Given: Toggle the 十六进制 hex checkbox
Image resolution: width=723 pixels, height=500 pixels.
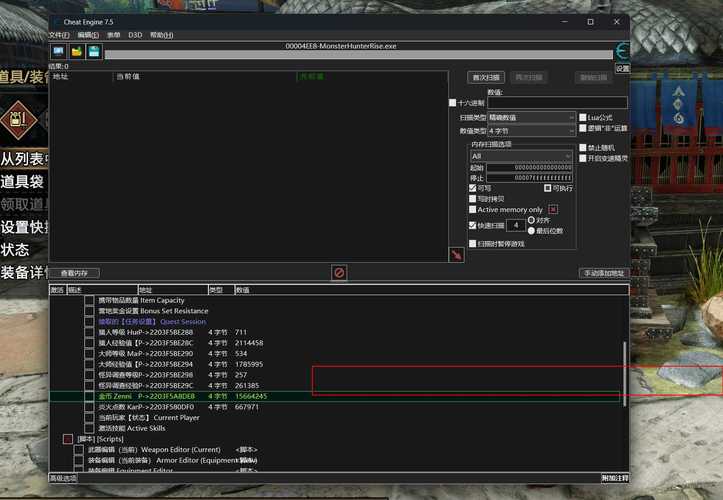Looking at the screenshot, I should 452,103.
